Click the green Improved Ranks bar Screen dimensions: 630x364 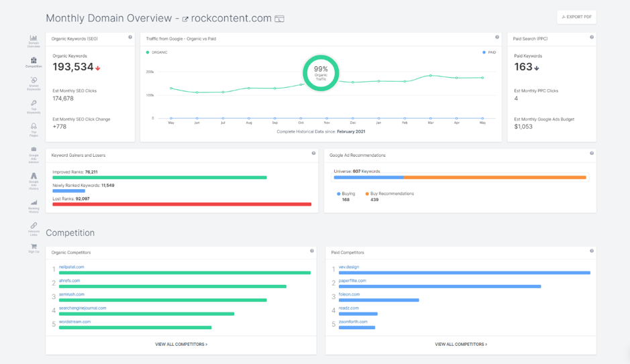(160, 178)
